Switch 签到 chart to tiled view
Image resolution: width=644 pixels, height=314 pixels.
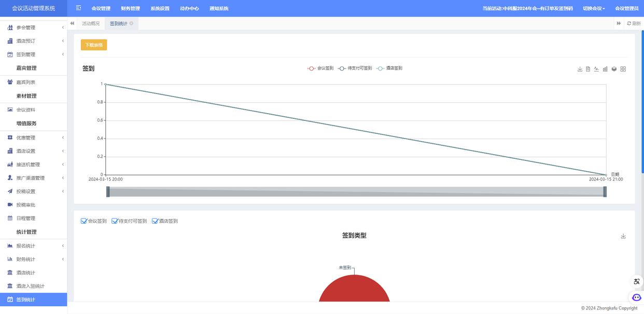tap(623, 69)
